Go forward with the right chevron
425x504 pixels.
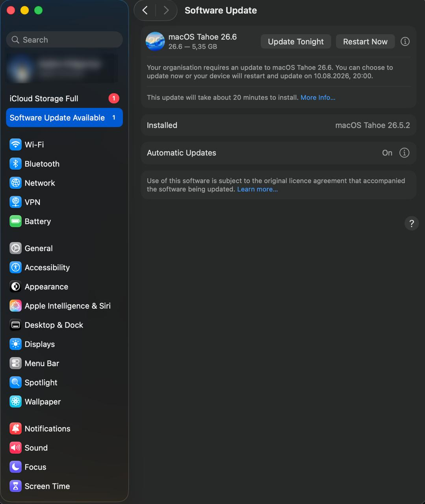click(x=166, y=10)
